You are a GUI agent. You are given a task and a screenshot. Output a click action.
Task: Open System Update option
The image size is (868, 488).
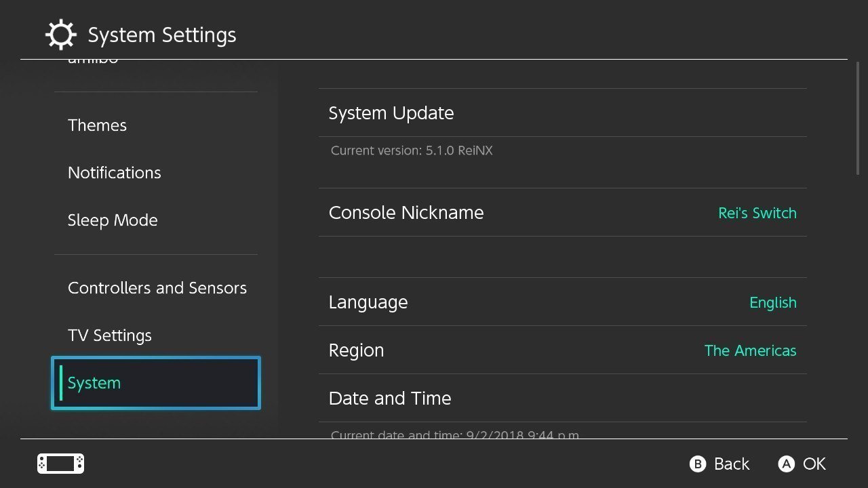point(563,113)
